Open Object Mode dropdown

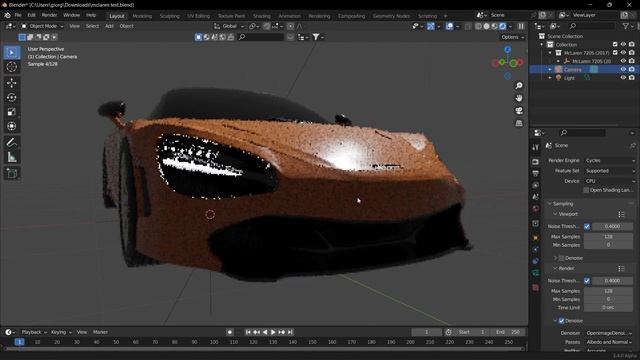tap(42, 26)
